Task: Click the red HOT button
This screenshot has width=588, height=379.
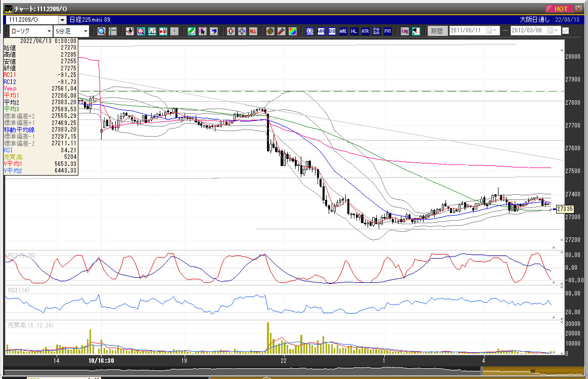Action: (560, 9)
